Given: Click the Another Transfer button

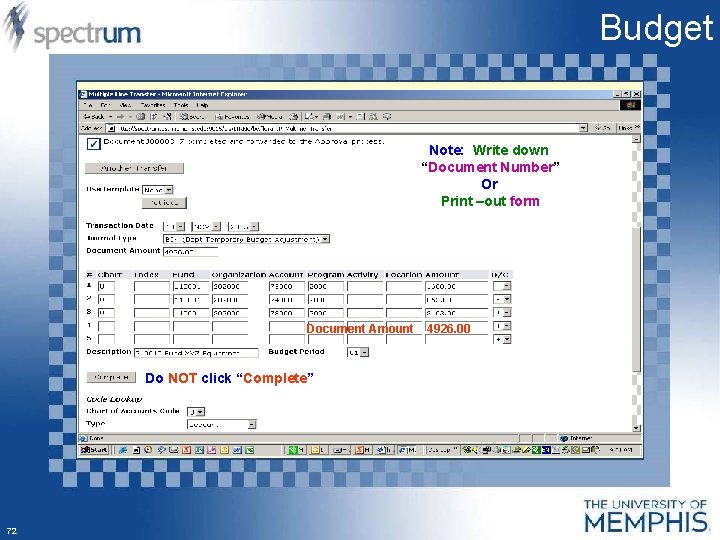Looking at the screenshot, I should (x=134, y=169).
